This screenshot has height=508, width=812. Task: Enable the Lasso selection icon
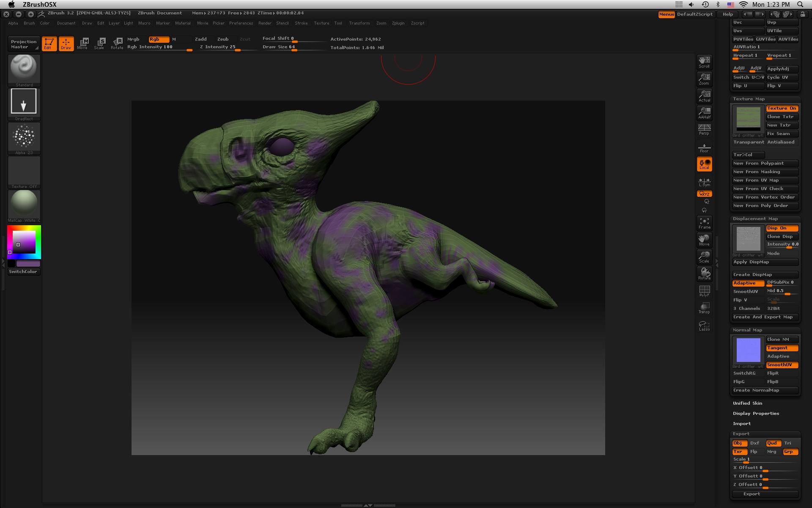[x=704, y=326]
